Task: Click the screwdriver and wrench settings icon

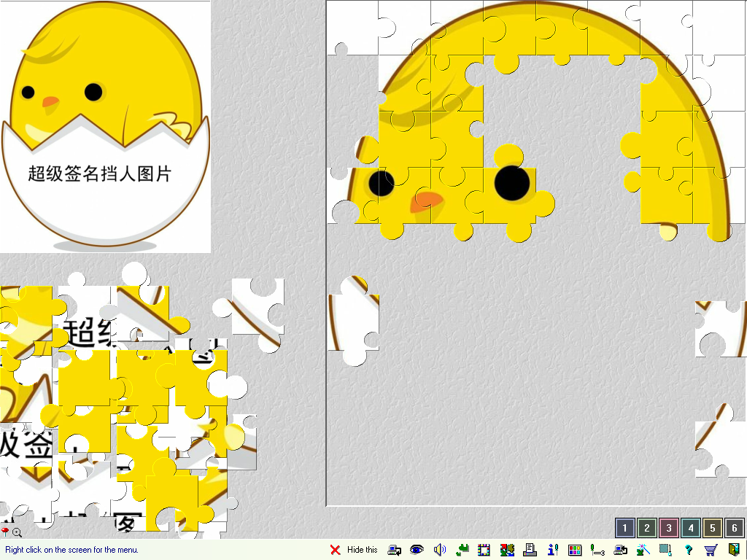Action: pos(597,550)
